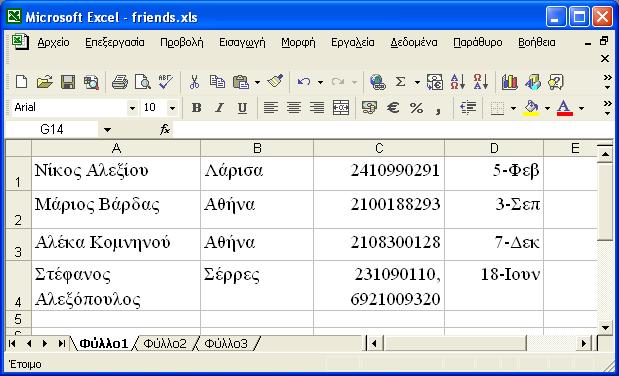Open the Αρχείο menu
619x376 pixels.
(53, 42)
